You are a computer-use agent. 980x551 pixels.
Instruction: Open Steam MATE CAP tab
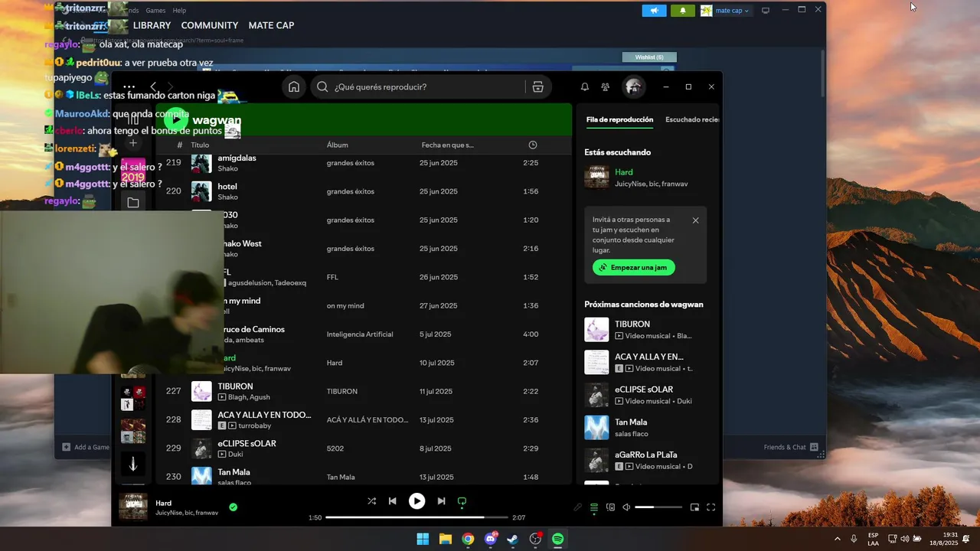[x=271, y=25]
